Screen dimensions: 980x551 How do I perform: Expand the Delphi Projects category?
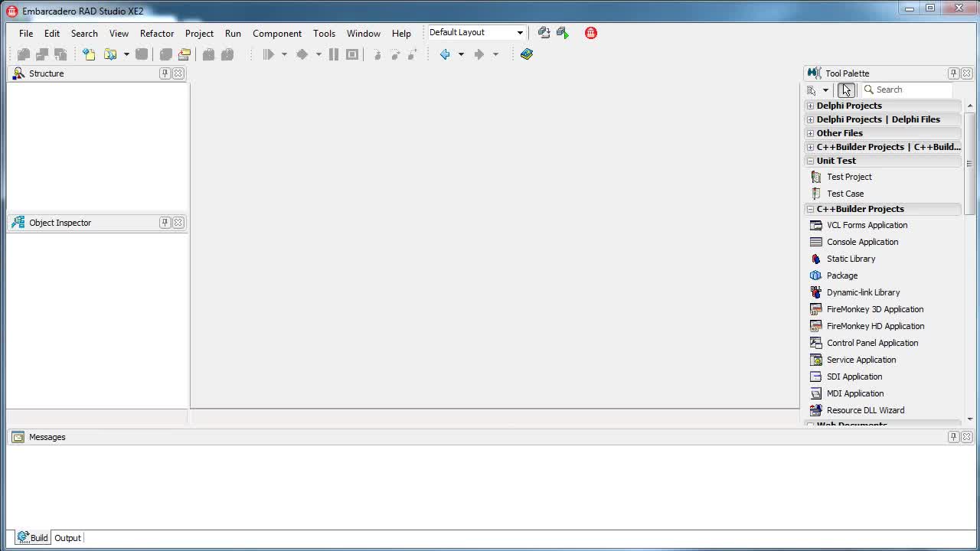point(810,106)
